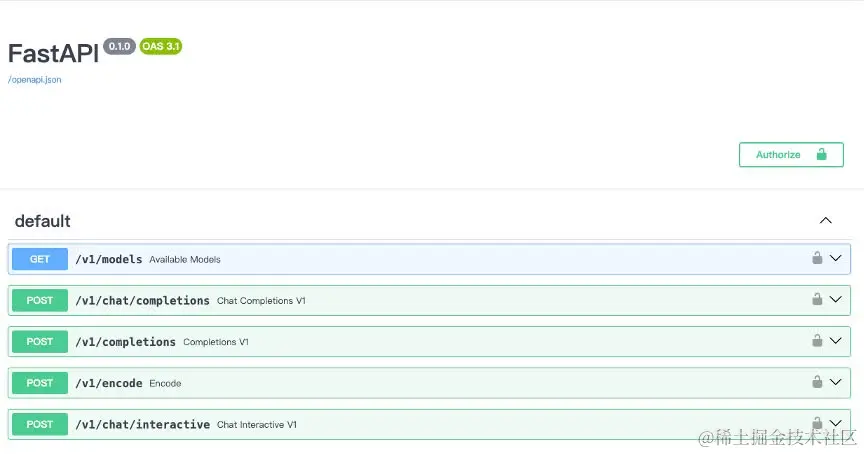Expand /v1/chat/completions using its chevron
The image size is (864, 454).
pos(835,299)
